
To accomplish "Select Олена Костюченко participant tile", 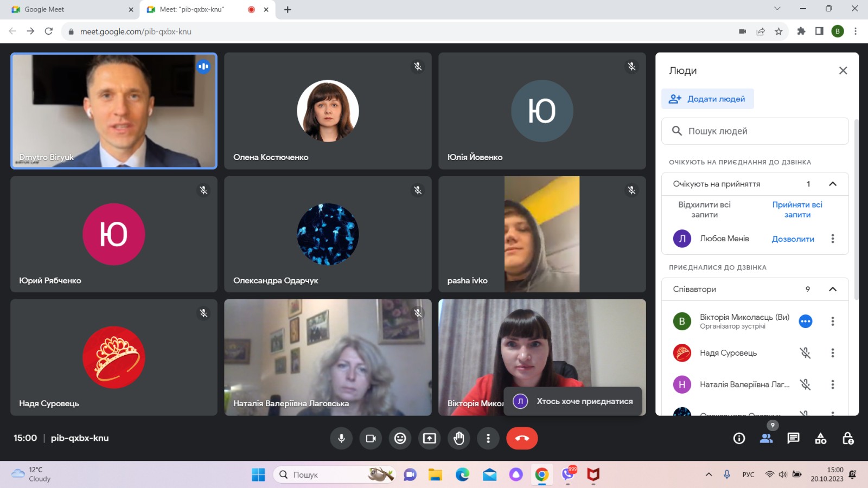I will (x=328, y=111).
